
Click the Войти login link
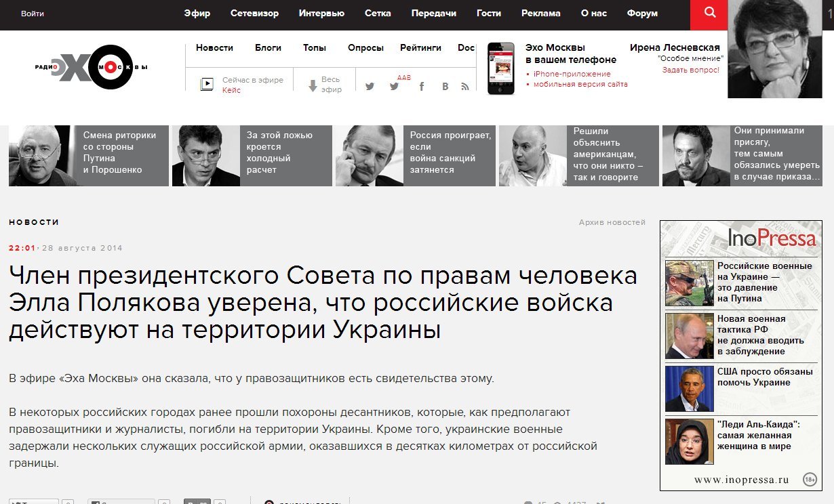tap(33, 14)
